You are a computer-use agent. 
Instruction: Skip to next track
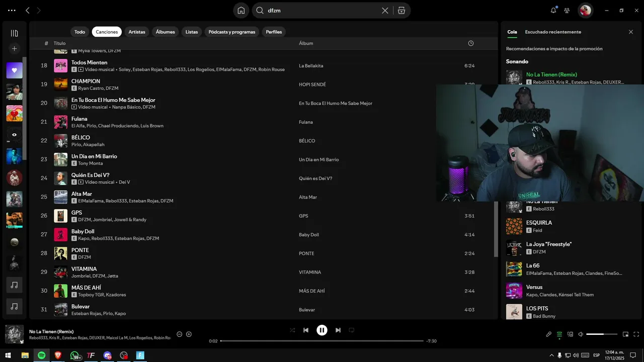[x=338, y=330]
